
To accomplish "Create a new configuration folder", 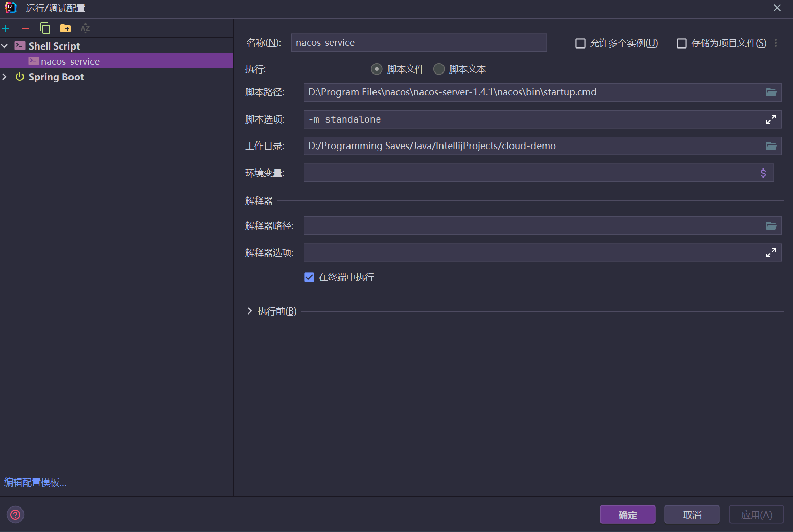I will coord(65,28).
